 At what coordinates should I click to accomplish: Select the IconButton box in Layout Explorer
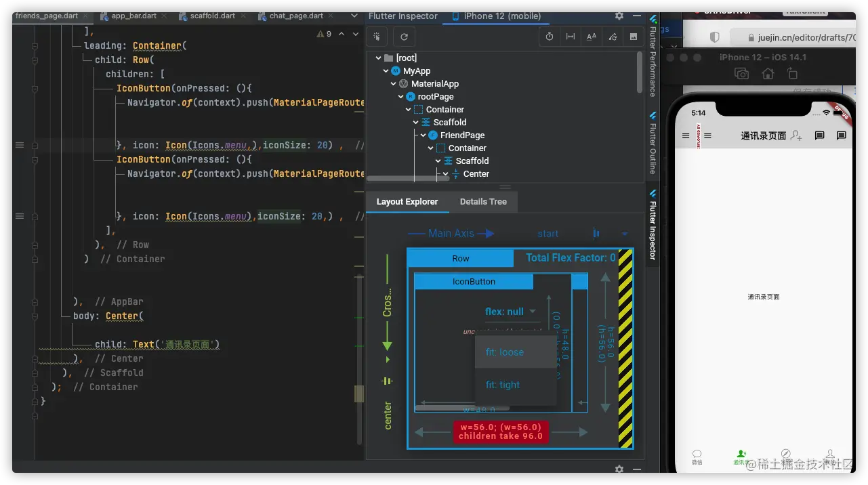pos(474,282)
